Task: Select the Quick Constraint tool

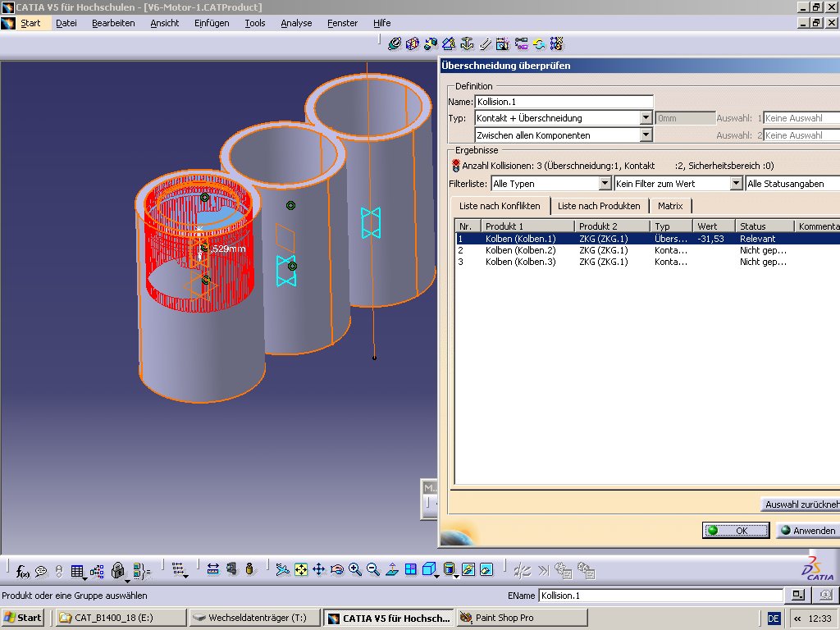Action: click(503, 44)
